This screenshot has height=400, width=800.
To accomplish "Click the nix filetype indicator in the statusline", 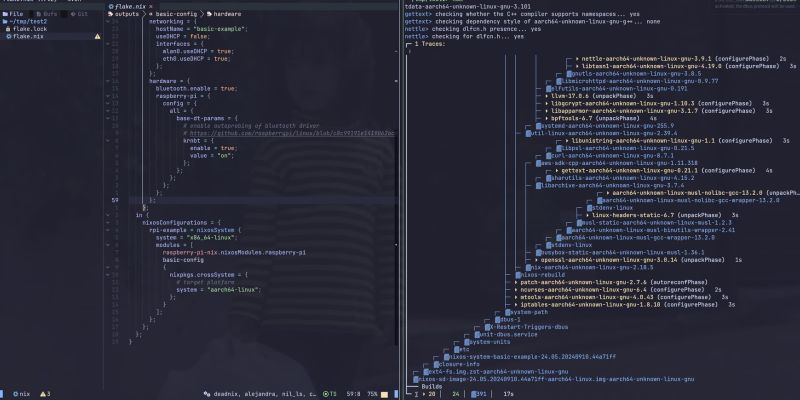I will coord(21,394).
